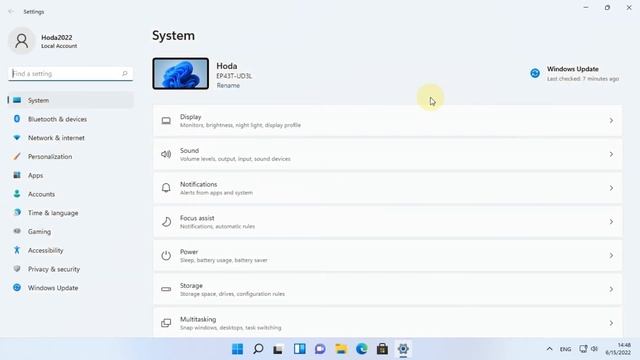This screenshot has width=640, height=360.
Task: Go to Bluetooth & devices
Action: [x=71, y=119]
